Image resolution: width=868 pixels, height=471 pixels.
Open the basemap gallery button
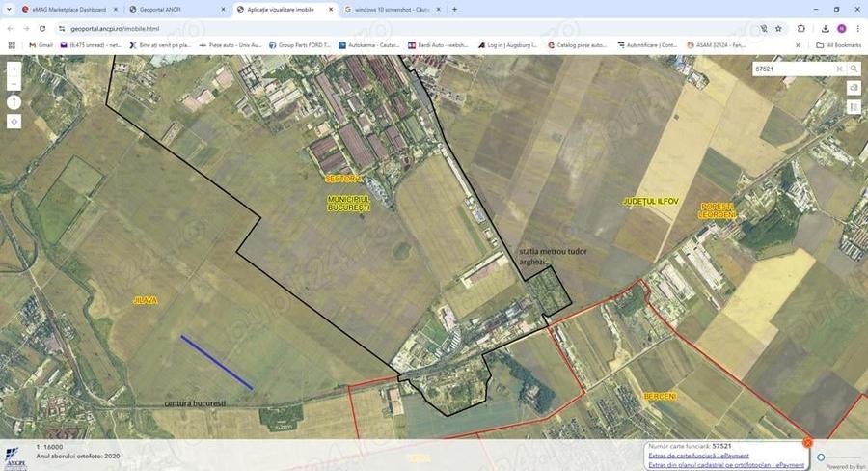tap(854, 88)
